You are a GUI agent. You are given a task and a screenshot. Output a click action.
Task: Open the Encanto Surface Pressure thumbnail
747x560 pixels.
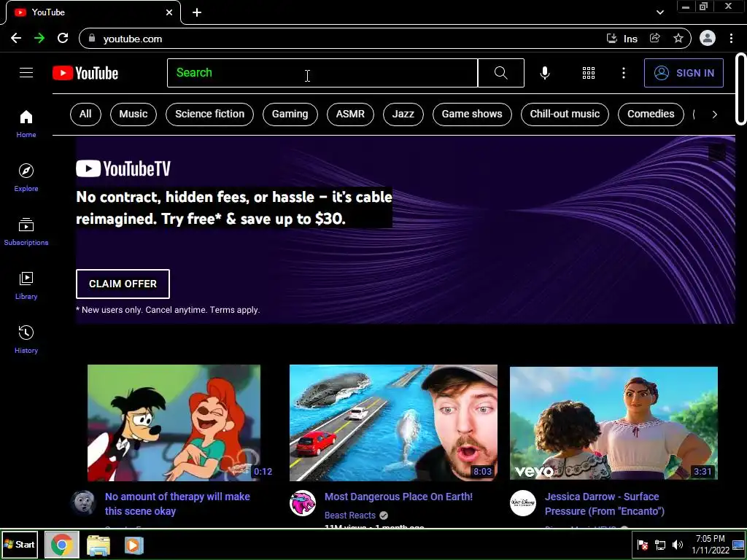(614, 423)
